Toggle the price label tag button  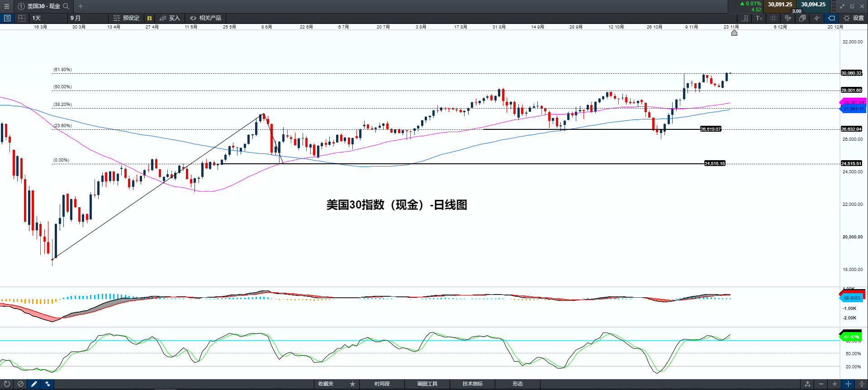point(831,18)
